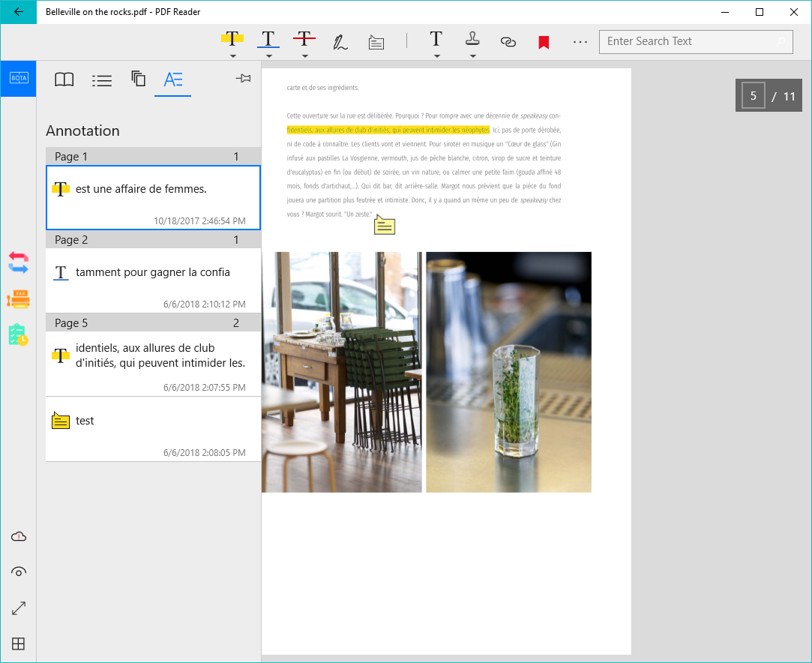This screenshot has height=663, width=812.
Task: Open the task clipboard with clock icon
Action: 19,334
